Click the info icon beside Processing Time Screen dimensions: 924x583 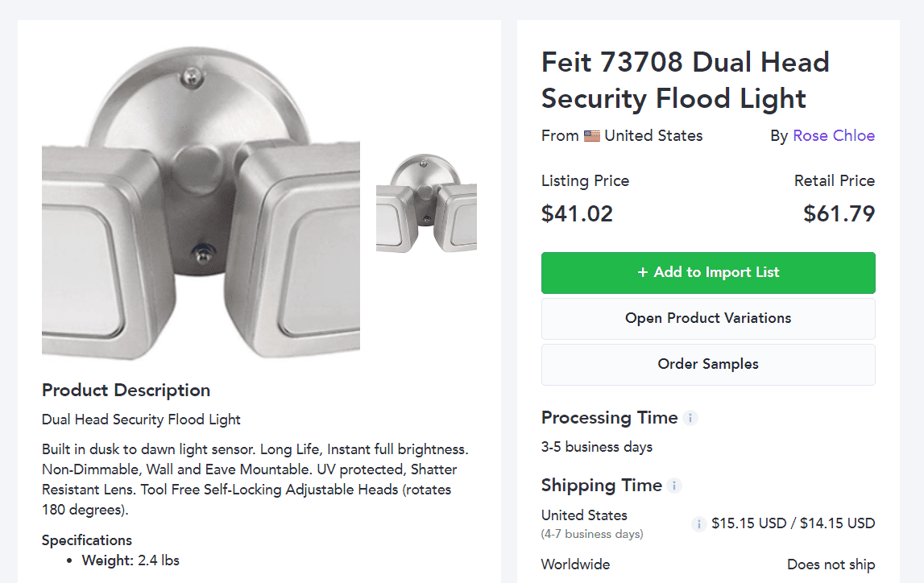pyautogui.click(x=691, y=418)
